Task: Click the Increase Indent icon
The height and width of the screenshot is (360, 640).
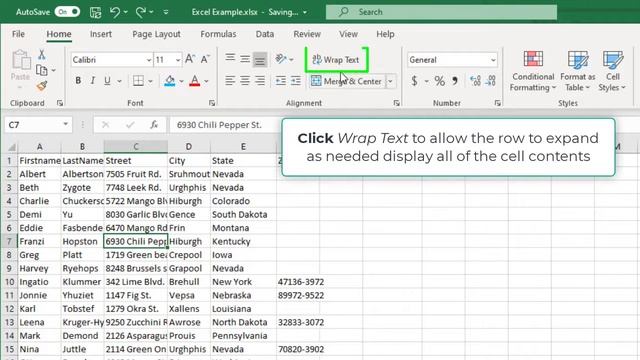Action: [296, 81]
